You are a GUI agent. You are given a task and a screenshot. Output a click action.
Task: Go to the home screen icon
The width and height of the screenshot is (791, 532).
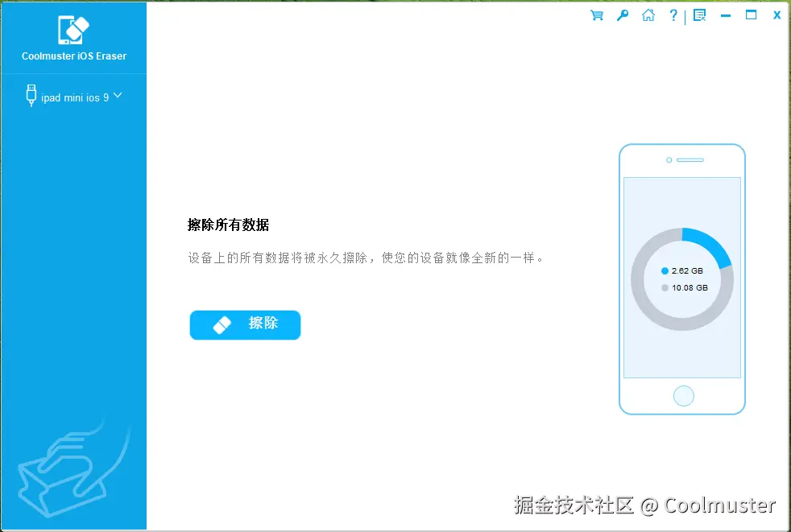[648, 14]
